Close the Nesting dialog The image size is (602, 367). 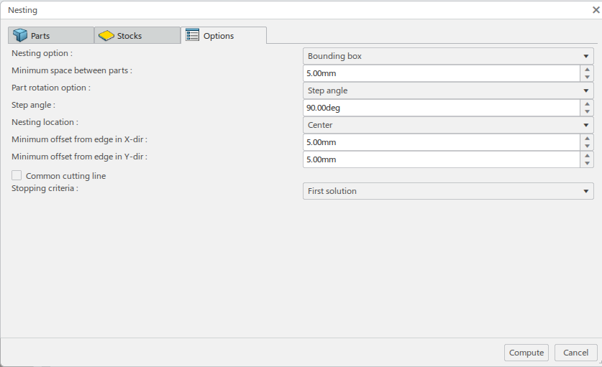596,10
